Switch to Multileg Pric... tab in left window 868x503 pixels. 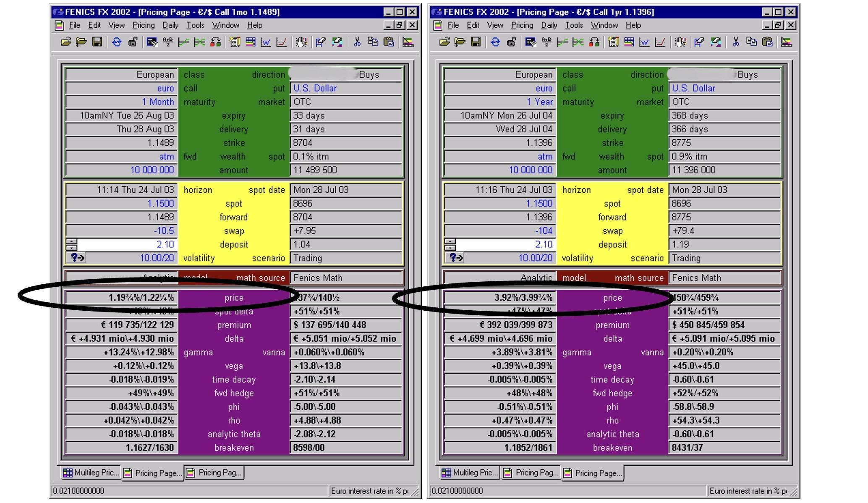click(91, 473)
